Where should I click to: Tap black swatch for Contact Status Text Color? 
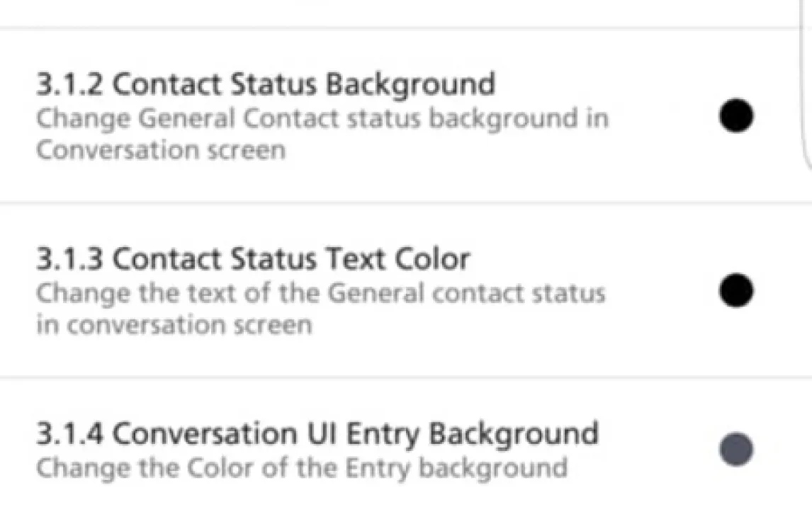coord(736,290)
